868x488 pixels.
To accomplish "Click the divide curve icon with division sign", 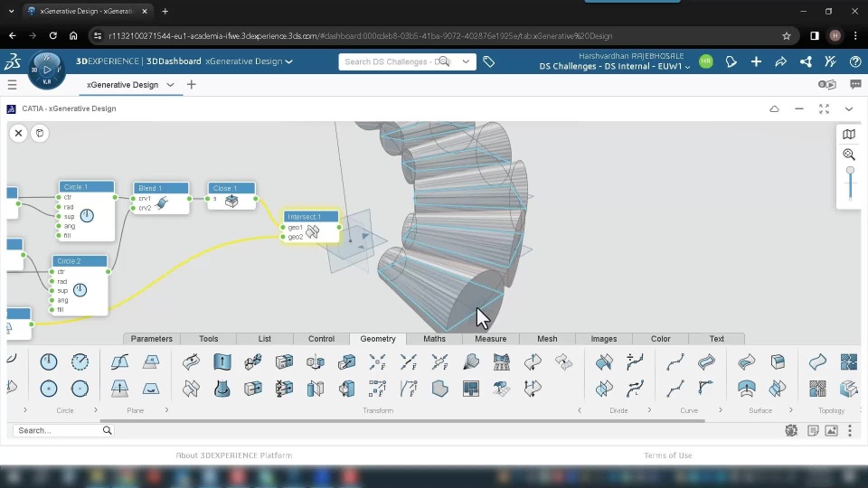I will coord(635,361).
